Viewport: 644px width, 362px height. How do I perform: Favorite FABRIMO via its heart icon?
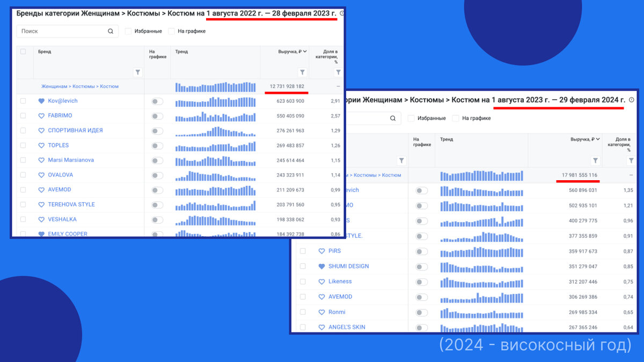click(41, 116)
